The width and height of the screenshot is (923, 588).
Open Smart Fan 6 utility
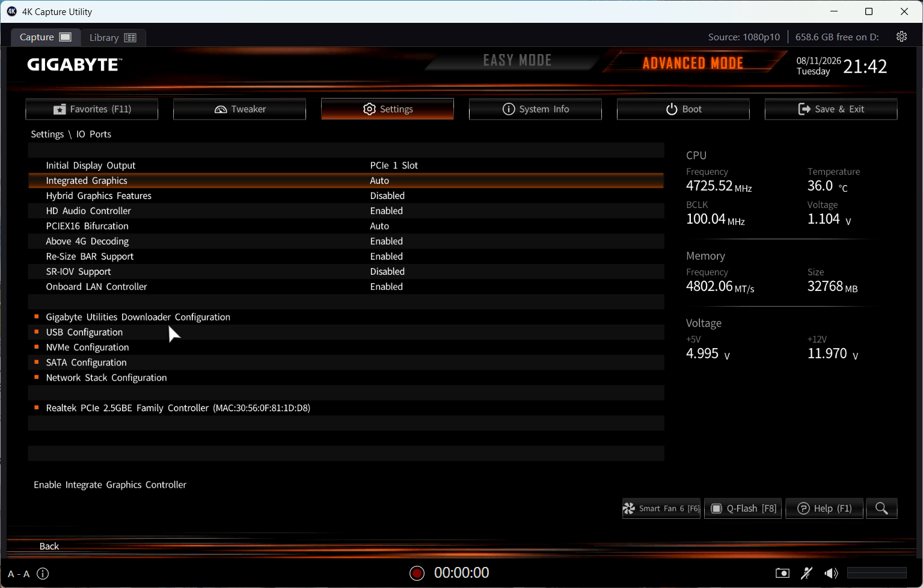click(661, 509)
